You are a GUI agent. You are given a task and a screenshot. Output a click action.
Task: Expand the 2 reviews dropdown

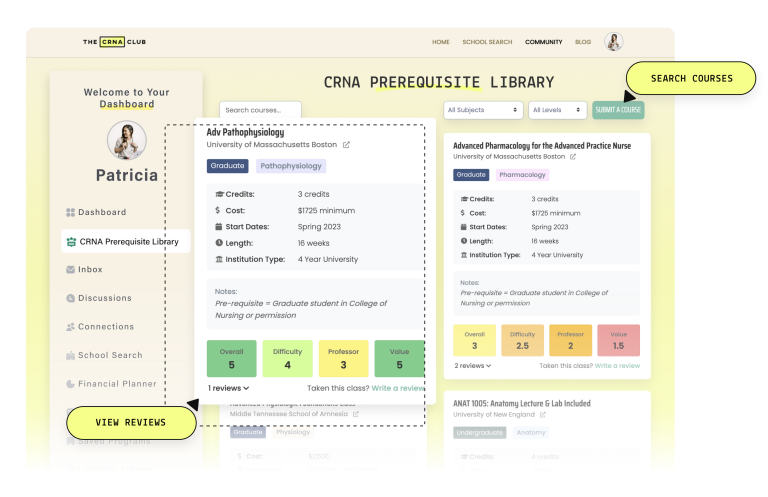pyautogui.click(x=473, y=366)
